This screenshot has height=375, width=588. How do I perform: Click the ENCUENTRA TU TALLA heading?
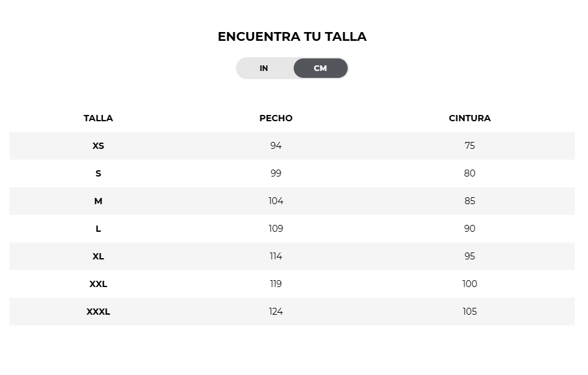[x=292, y=36]
